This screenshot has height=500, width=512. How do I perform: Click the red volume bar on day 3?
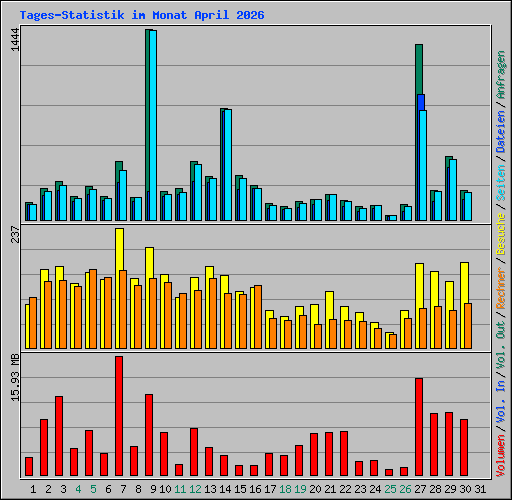[x=59, y=436]
